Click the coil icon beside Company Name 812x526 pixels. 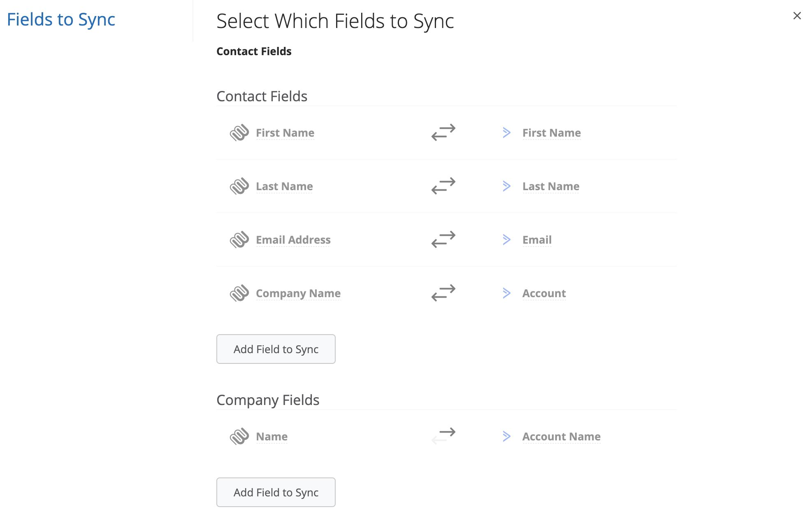[239, 293]
